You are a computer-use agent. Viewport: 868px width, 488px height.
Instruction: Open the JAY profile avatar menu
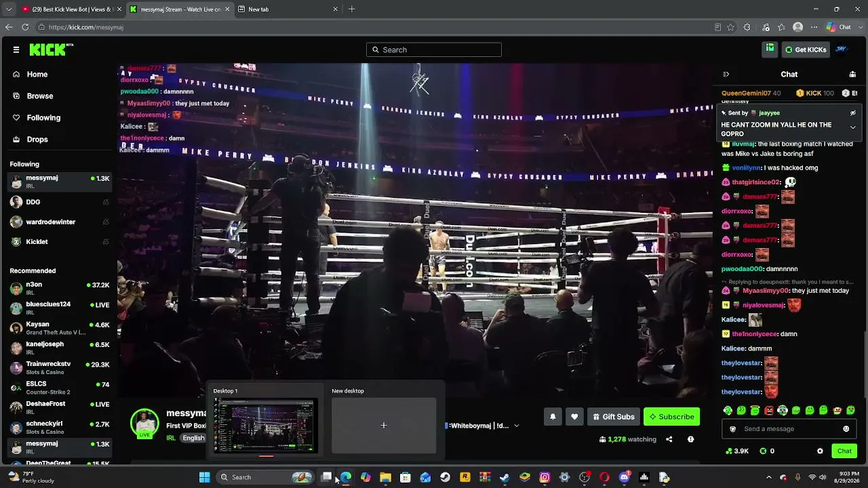click(842, 49)
